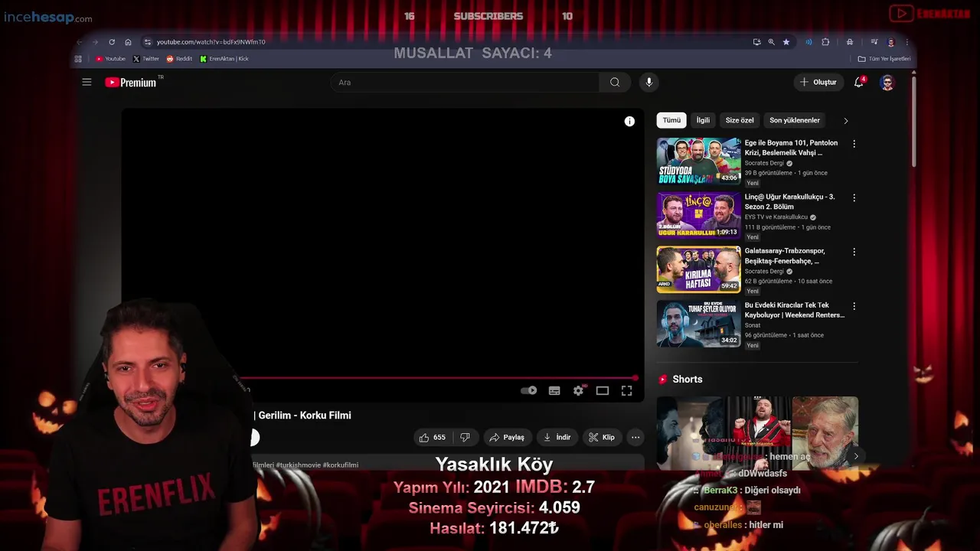Open Bu Evdeki Kiracılar video thumbnail
This screenshot has width=980, height=551.
[x=698, y=324]
